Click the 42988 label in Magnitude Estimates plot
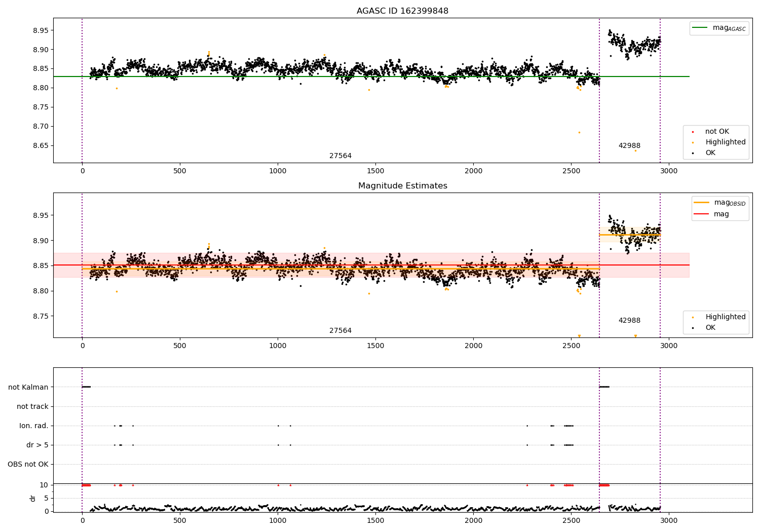 629,321
